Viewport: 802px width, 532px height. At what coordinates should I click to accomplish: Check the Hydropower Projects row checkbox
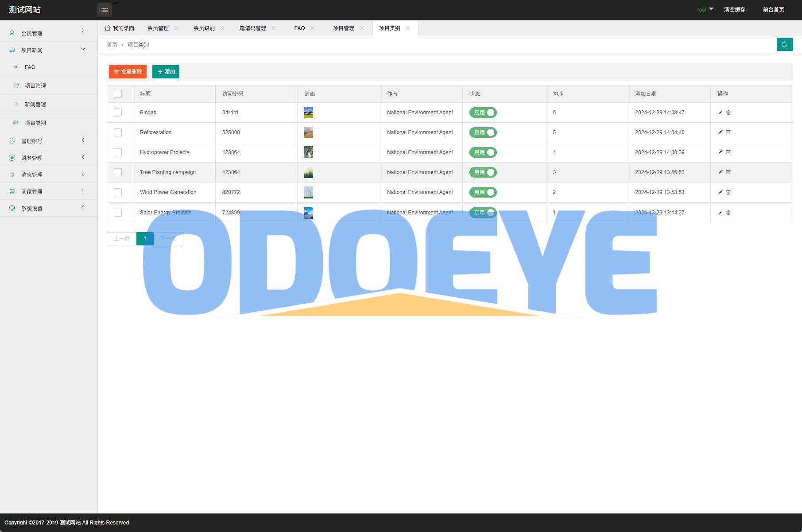point(118,152)
